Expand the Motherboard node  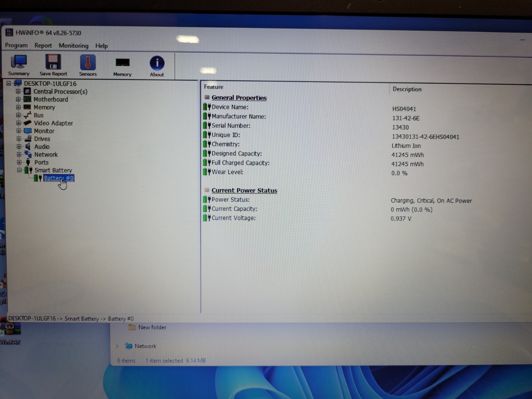point(18,99)
